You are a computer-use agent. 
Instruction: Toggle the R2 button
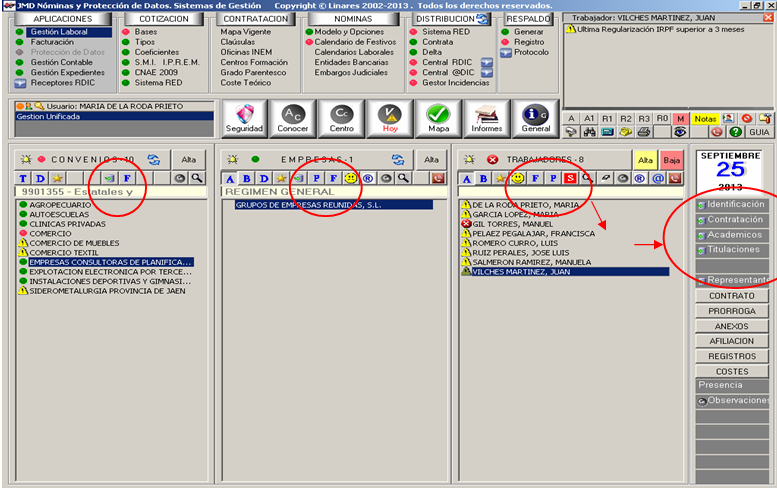coord(626,119)
